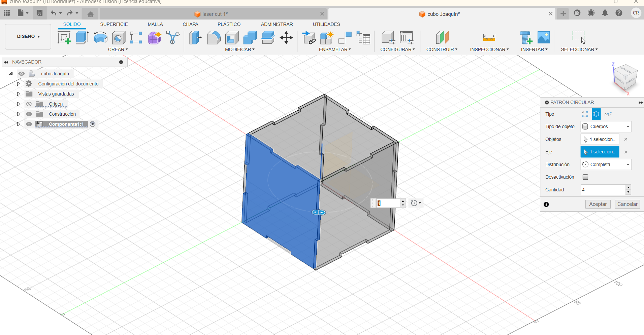Select the Combine bodies tool
The height and width of the screenshot is (335, 644).
250,37
